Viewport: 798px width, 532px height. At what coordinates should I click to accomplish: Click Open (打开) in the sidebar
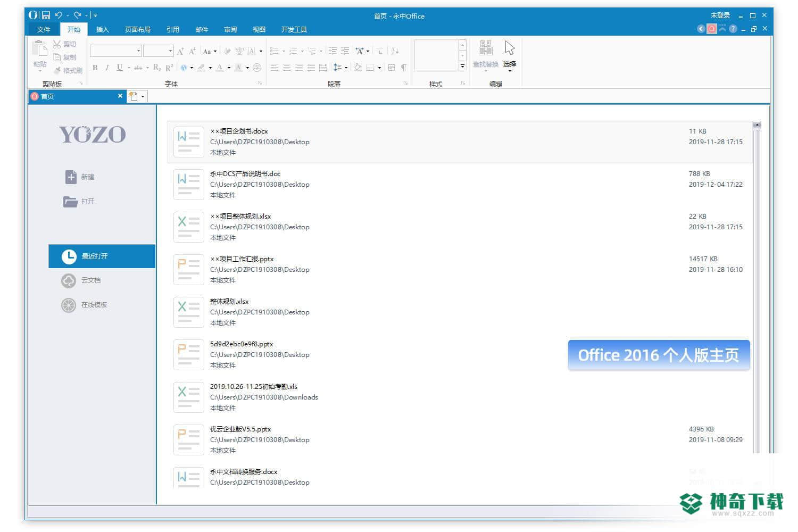point(79,201)
